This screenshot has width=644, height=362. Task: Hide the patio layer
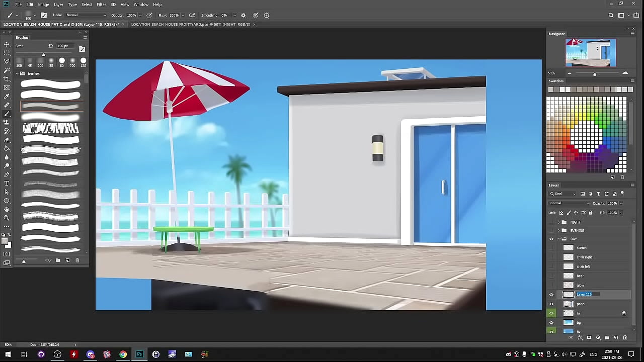point(551,304)
